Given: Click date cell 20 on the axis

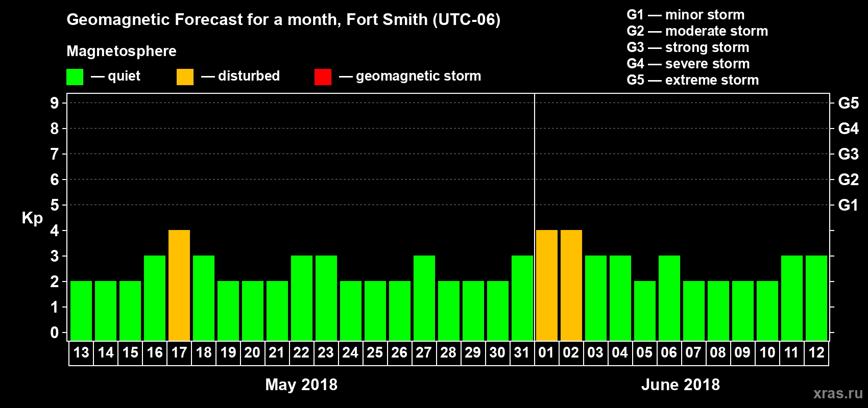Looking at the screenshot, I should coord(253,353).
